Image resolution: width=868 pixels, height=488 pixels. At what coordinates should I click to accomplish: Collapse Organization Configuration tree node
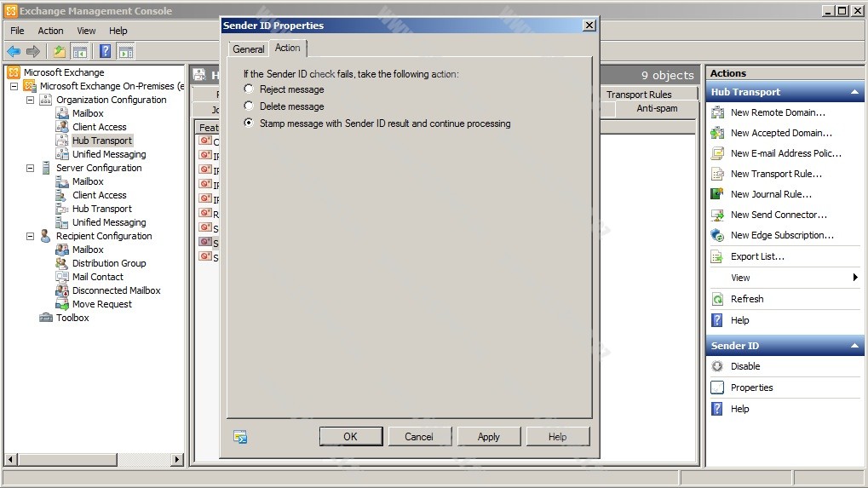tap(31, 100)
